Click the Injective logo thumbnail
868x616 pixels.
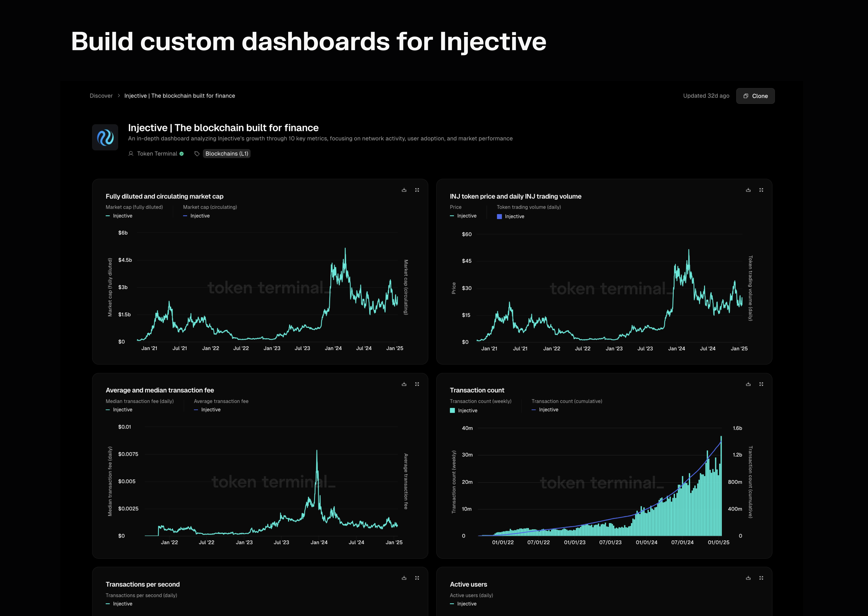(105, 137)
